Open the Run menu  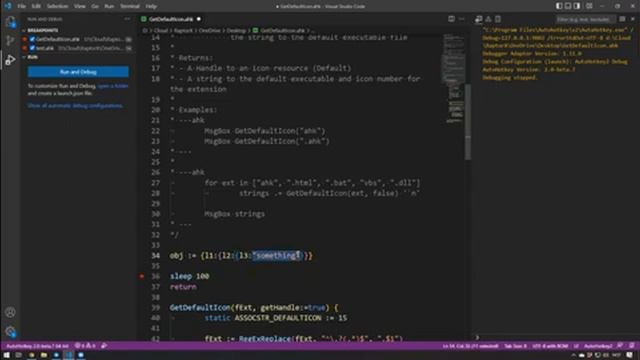pos(109,6)
